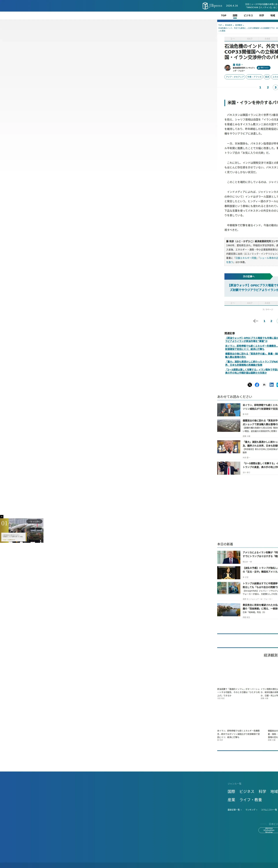The height and width of the screenshot is (868, 278).
Task: Go to page 2 in bottom pagination
Action: pyautogui.click(x=271, y=321)
